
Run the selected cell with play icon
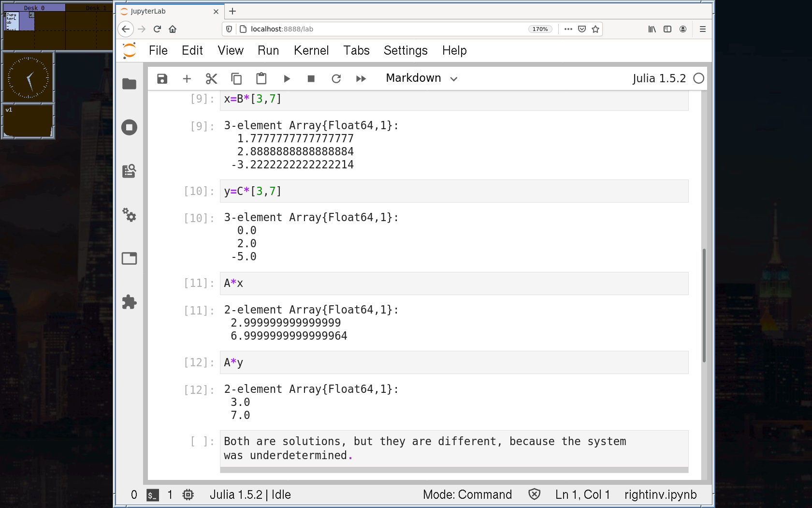[287, 78]
